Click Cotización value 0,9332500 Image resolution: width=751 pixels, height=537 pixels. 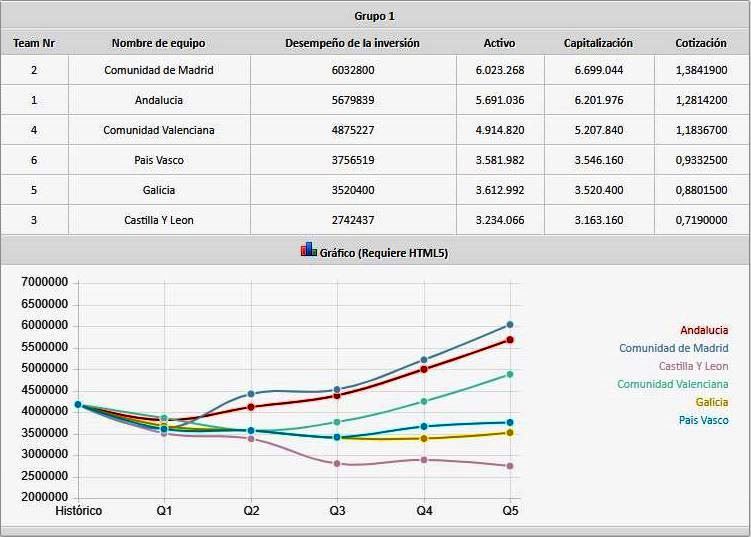[x=702, y=160]
